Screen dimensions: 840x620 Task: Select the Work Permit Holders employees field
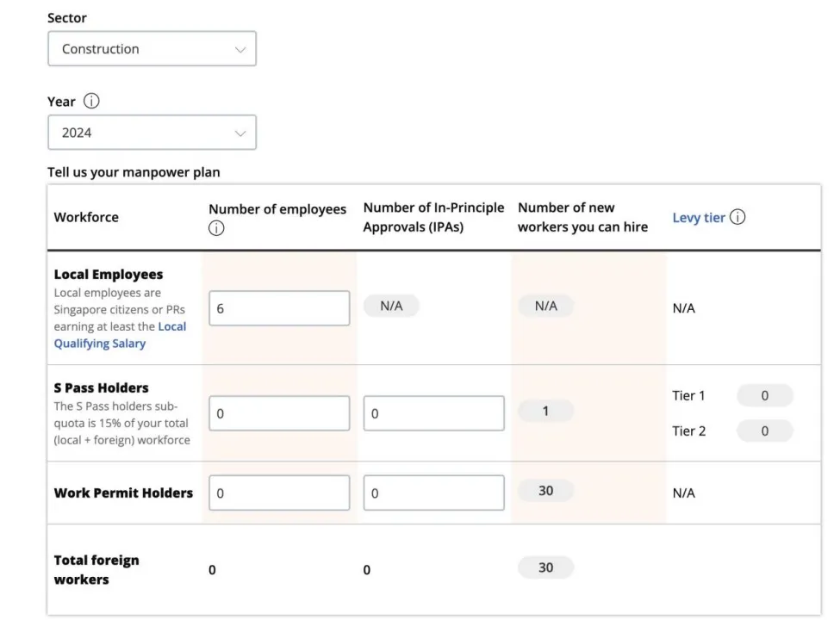pyautogui.click(x=279, y=493)
